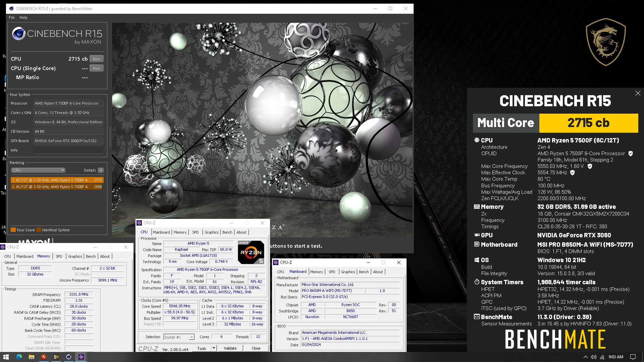Screen dimensions: 644x362
Task: Open Memory tab in CPU-Z processor window
Action: [180, 232]
